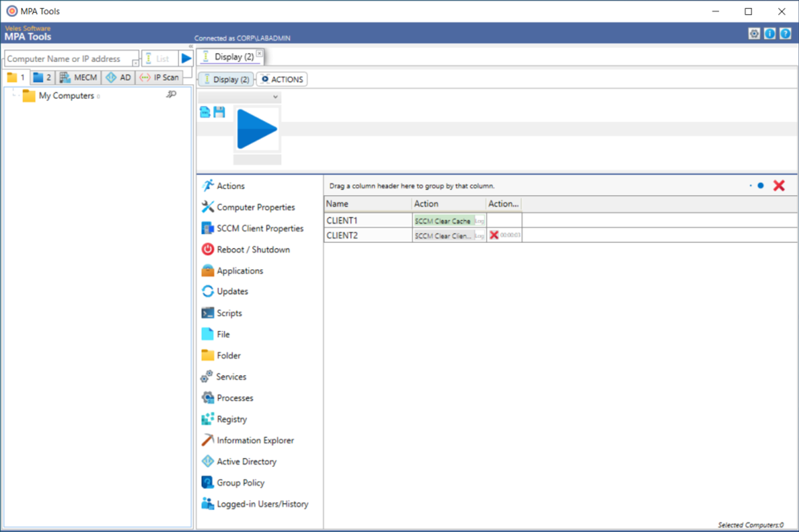Image resolution: width=799 pixels, height=532 pixels.
Task: Open the Scripts category
Action: [222, 313]
